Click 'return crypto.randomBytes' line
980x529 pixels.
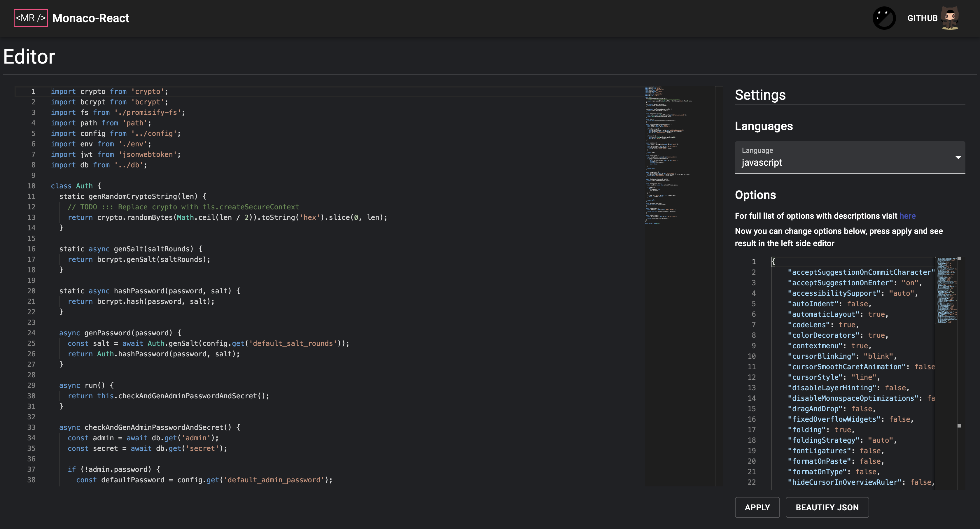coord(228,218)
